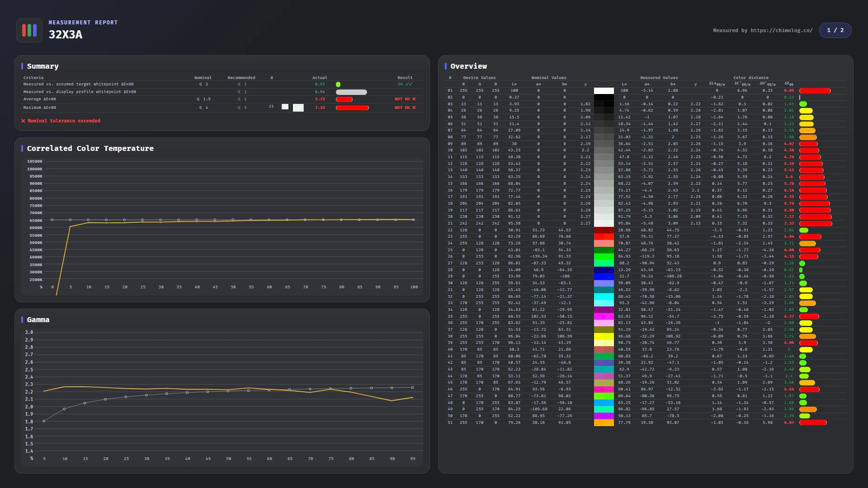Click the Device Values column group header
The image size is (868, 488).
coord(479,78)
